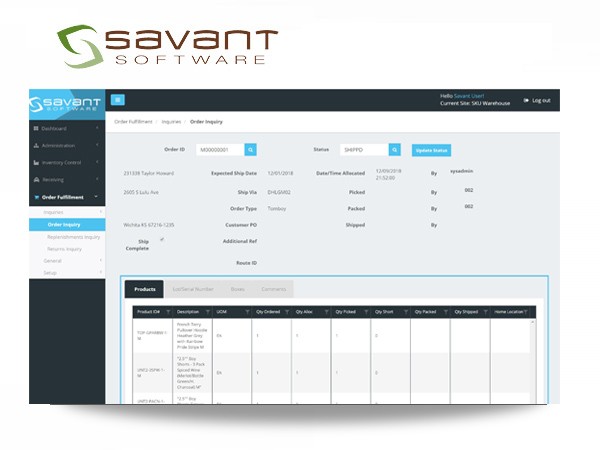Open filter for UOM column
Viewport: 600px width, 450px height.
[x=247, y=312]
